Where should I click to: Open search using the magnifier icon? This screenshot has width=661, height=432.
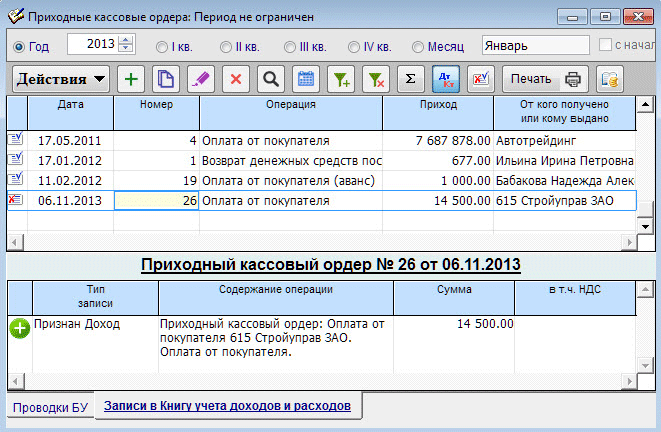[271, 79]
